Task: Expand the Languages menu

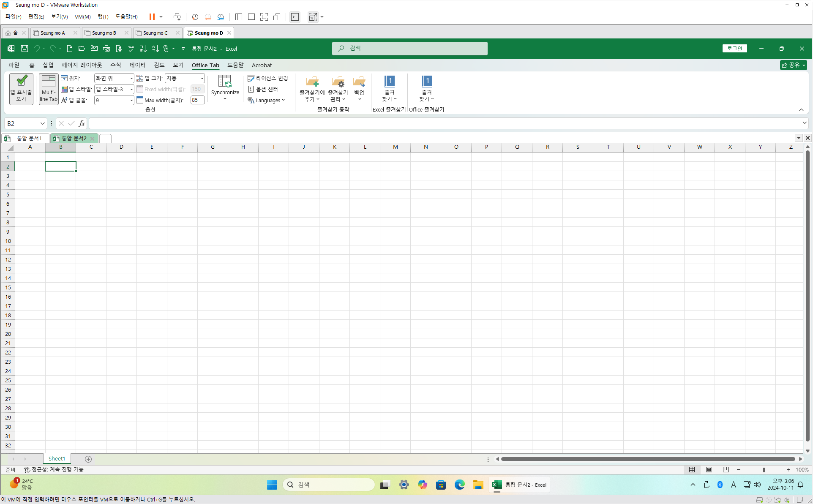Action: point(267,101)
